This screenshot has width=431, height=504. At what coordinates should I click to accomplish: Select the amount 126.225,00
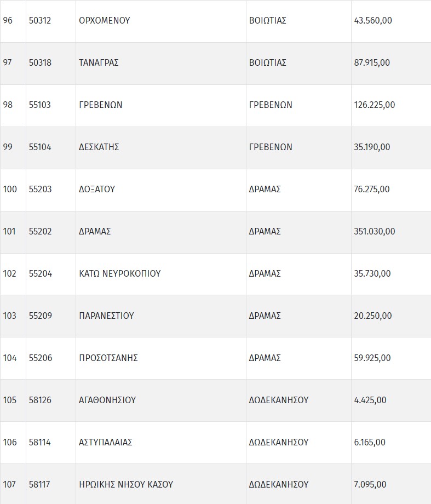[375, 105]
